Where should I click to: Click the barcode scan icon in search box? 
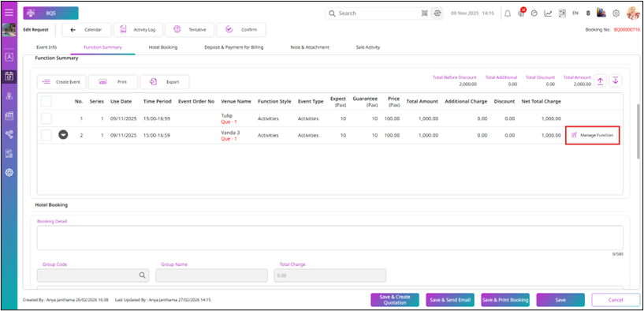[x=425, y=13]
